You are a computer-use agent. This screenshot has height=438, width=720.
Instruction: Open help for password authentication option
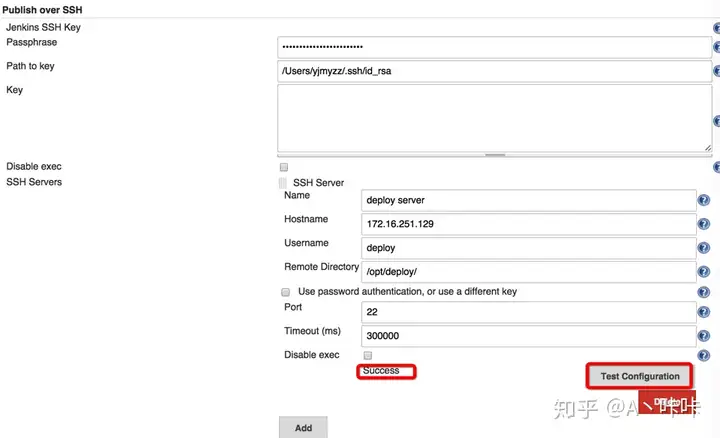click(703, 292)
